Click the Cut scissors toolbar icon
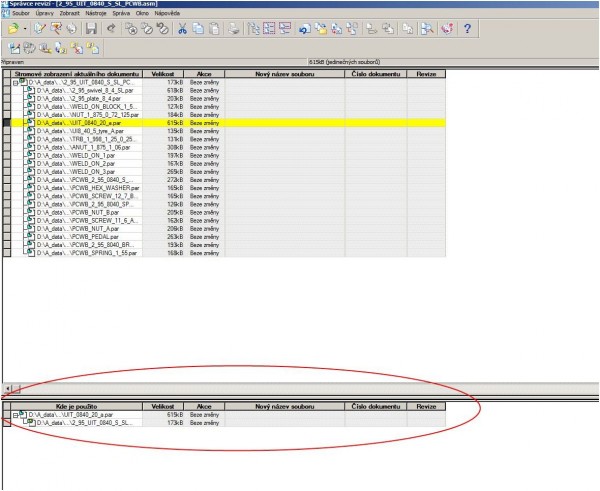 coord(183,30)
